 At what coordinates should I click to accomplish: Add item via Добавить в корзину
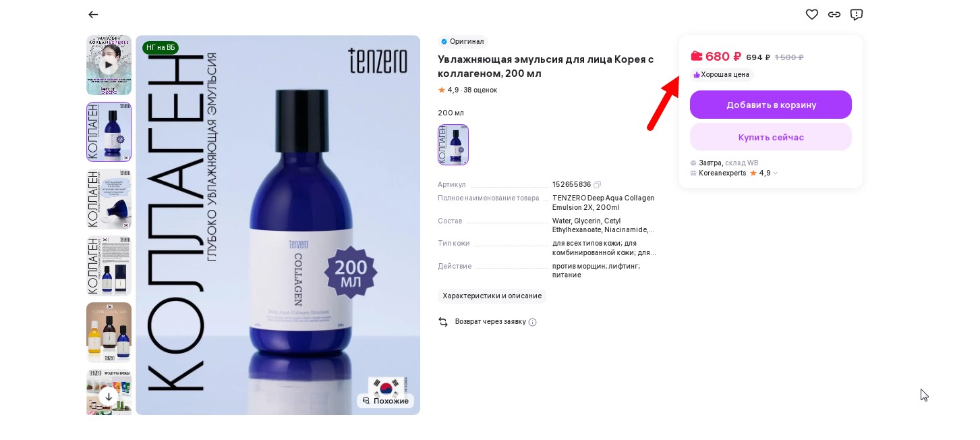771,105
